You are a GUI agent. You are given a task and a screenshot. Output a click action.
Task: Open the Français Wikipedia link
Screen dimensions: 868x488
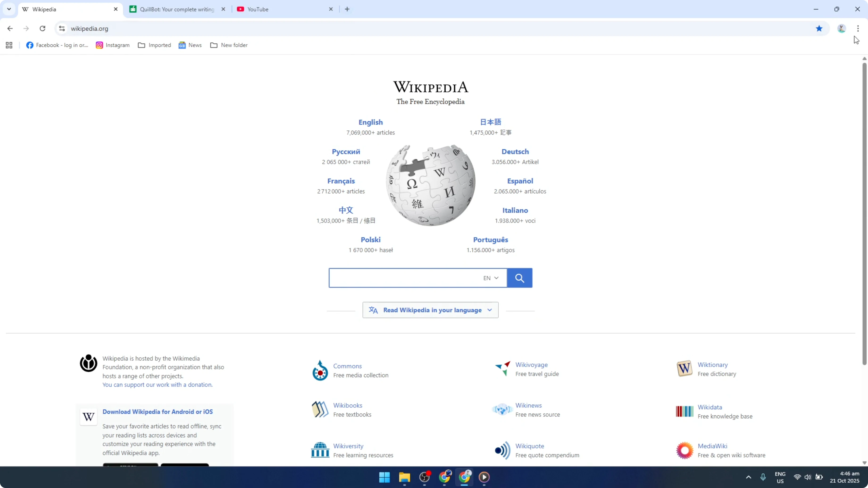point(341,181)
